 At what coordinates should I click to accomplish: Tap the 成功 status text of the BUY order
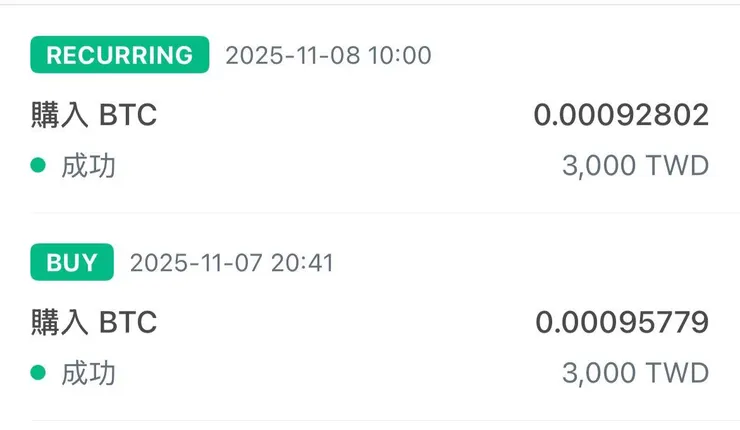coord(88,374)
